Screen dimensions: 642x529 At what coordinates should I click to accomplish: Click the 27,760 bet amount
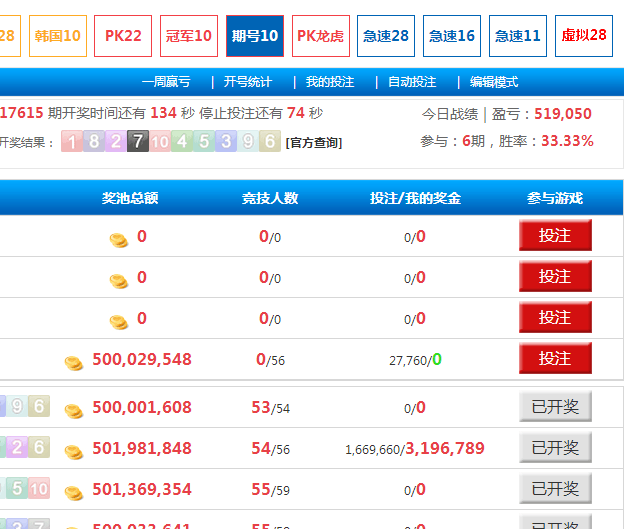[408, 361]
